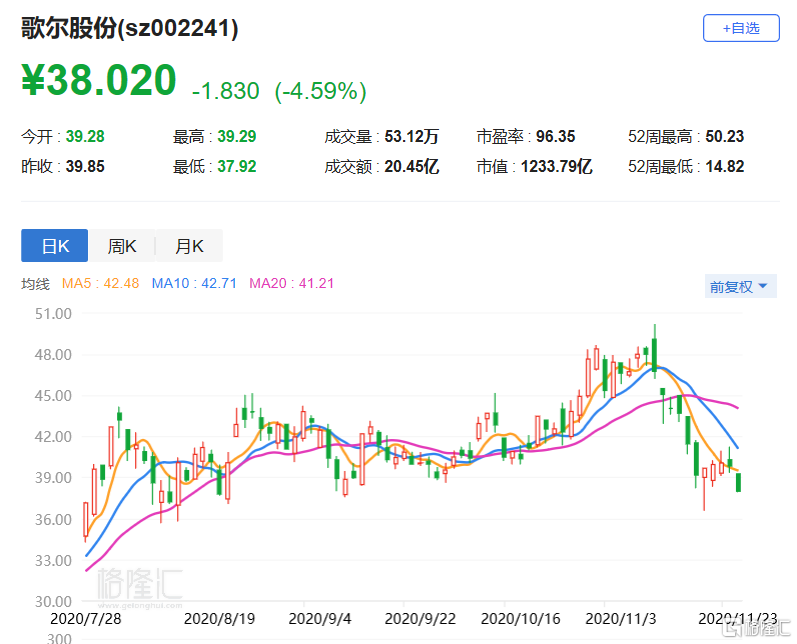Click the 45.00 price axis label
Viewport: 797px width, 644px height.
pyautogui.click(x=53, y=396)
